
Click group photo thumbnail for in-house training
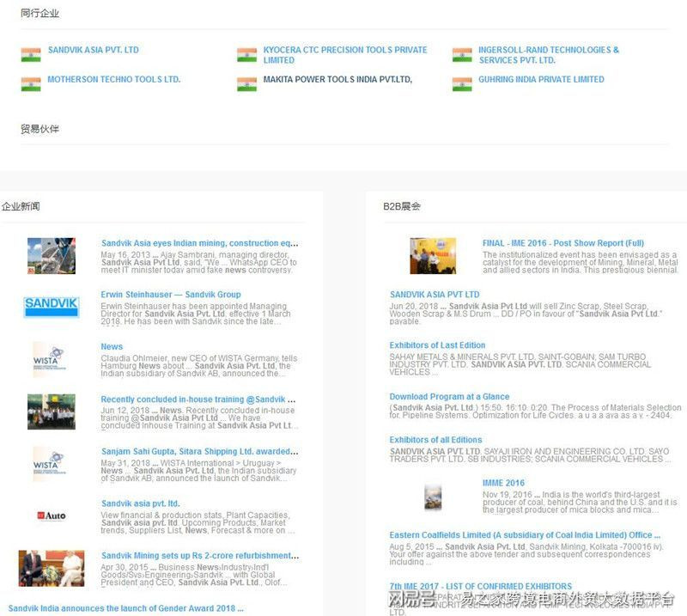coord(52,412)
